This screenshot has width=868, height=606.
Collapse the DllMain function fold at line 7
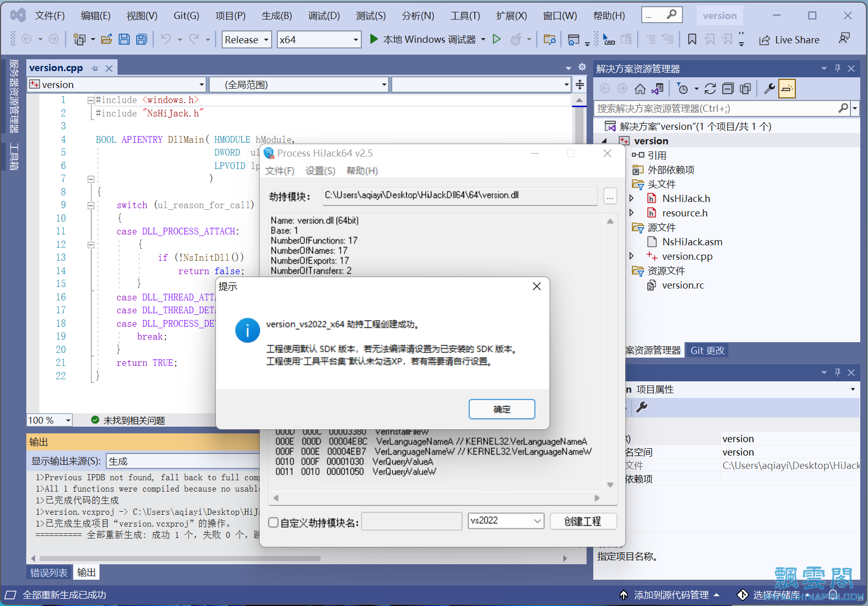91,179
